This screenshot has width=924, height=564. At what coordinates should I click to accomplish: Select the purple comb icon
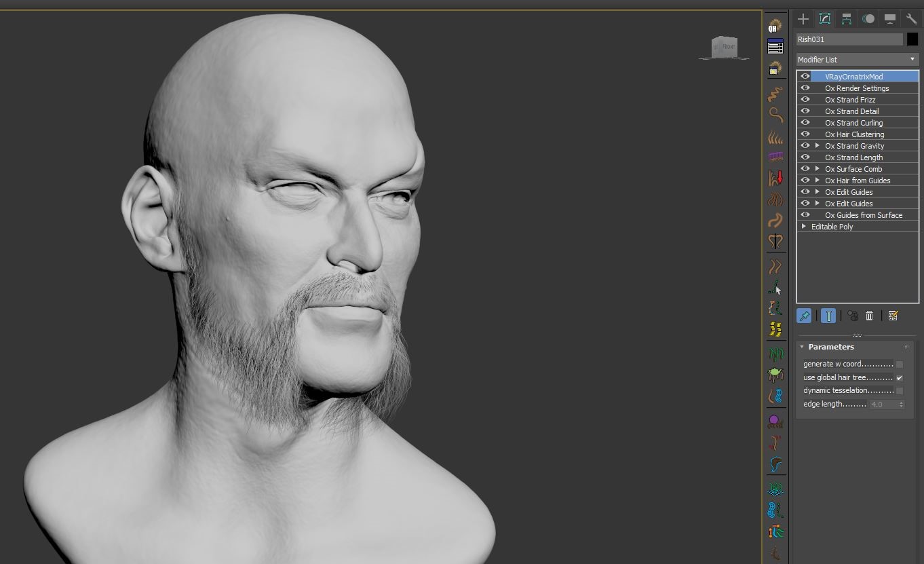tap(775, 157)
